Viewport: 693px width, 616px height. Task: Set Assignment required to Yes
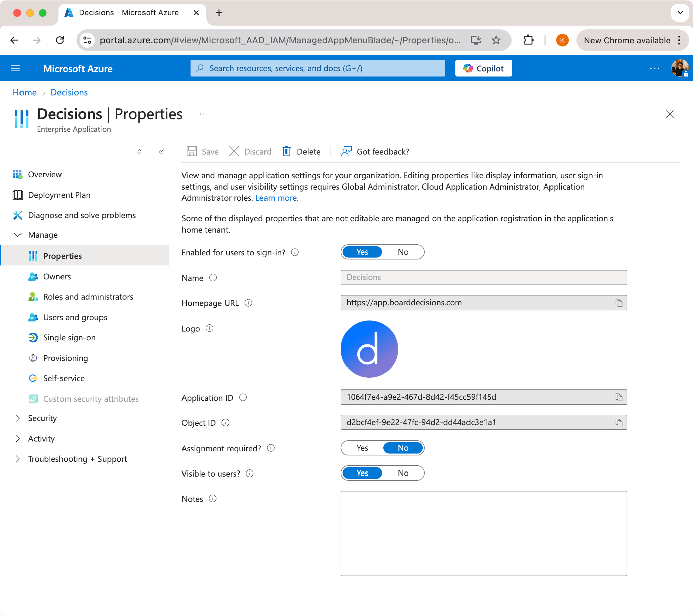point(362,448)
